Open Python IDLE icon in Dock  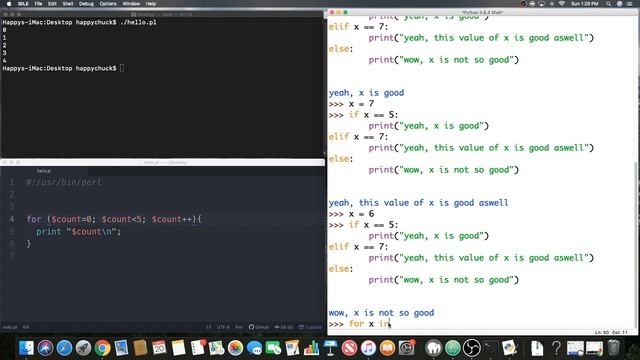[510, 348]
